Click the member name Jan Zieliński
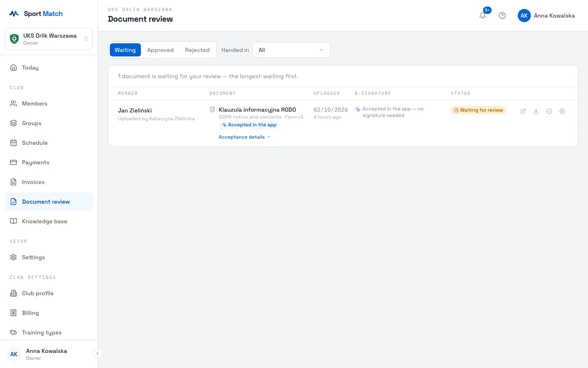Screen dimensions: 588x368 pos(135,110)
